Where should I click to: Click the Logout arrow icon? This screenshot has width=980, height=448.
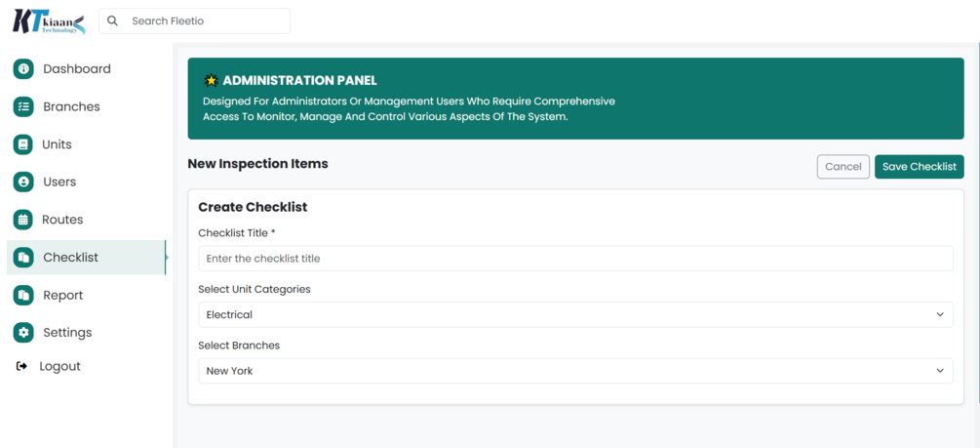tap(22, 367)
